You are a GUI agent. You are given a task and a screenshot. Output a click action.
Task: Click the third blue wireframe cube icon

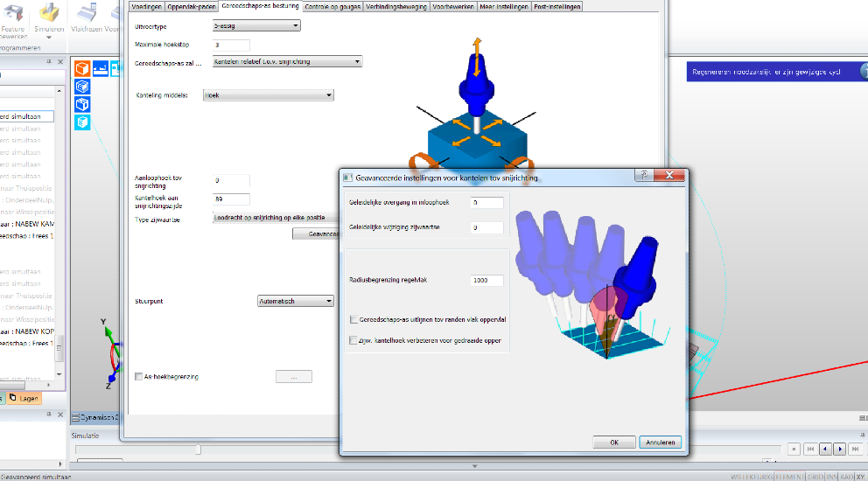82,104
